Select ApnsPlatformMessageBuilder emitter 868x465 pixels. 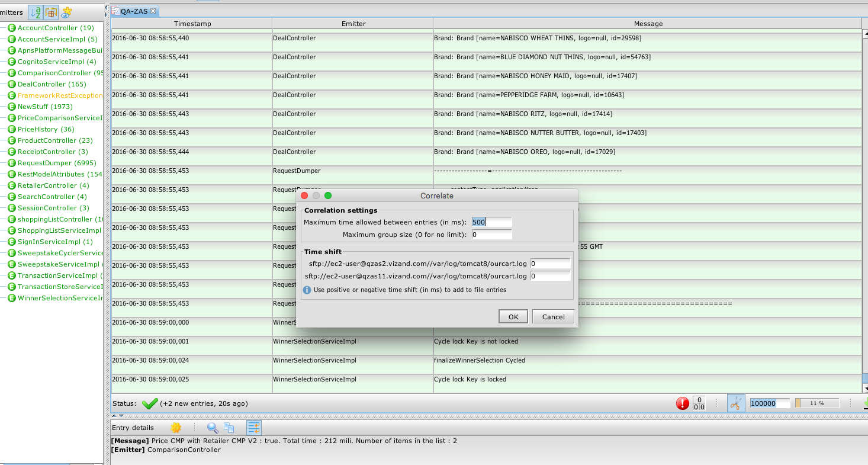tap(60, 50)
